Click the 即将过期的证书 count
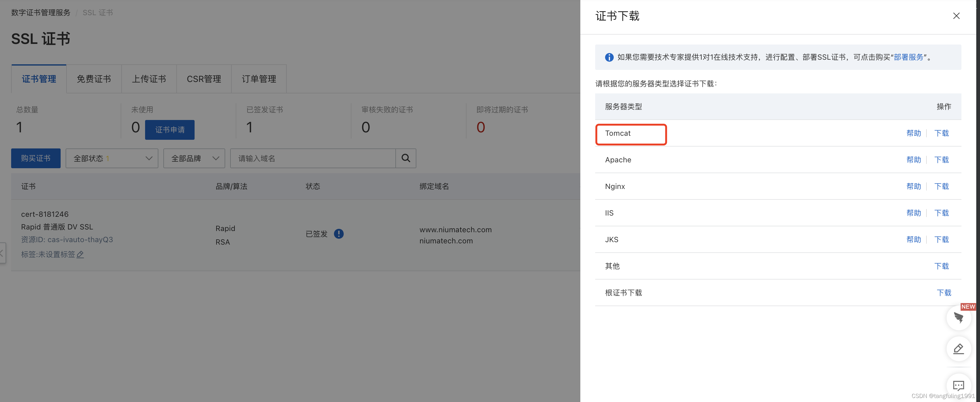This screenshot has width=980, height=402. click(x=481, y=127)
